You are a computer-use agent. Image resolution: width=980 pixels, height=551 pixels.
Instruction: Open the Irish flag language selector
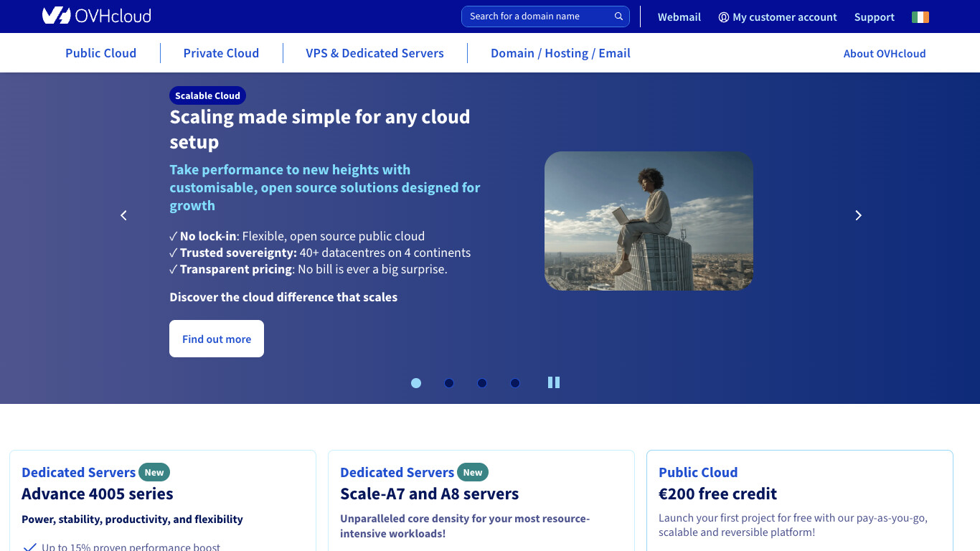click(920, 16)
